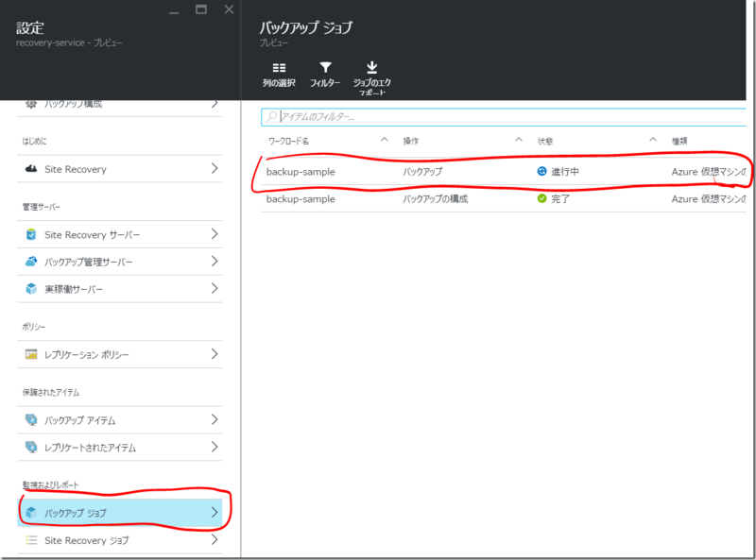Open バックアップ管理サーバー menu item
This screenshot has width=756, height=560.
pos(120,262)
